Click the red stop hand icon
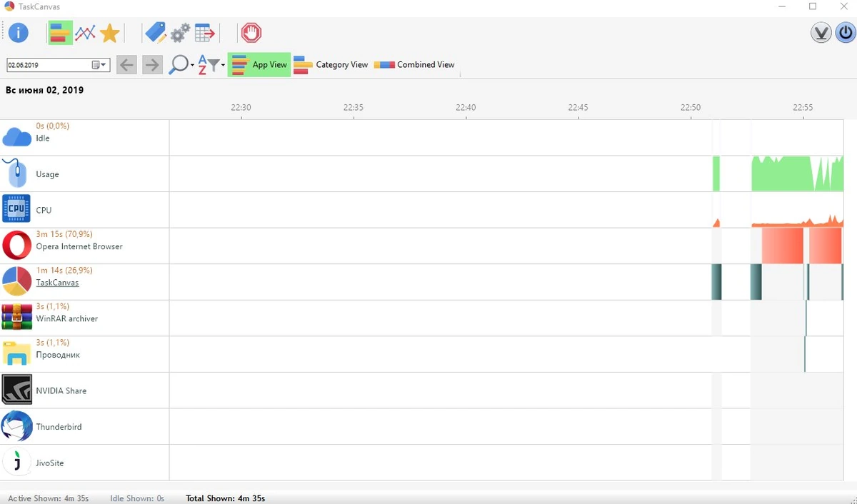This screenshot has height=504, width=857. [251, 33]
